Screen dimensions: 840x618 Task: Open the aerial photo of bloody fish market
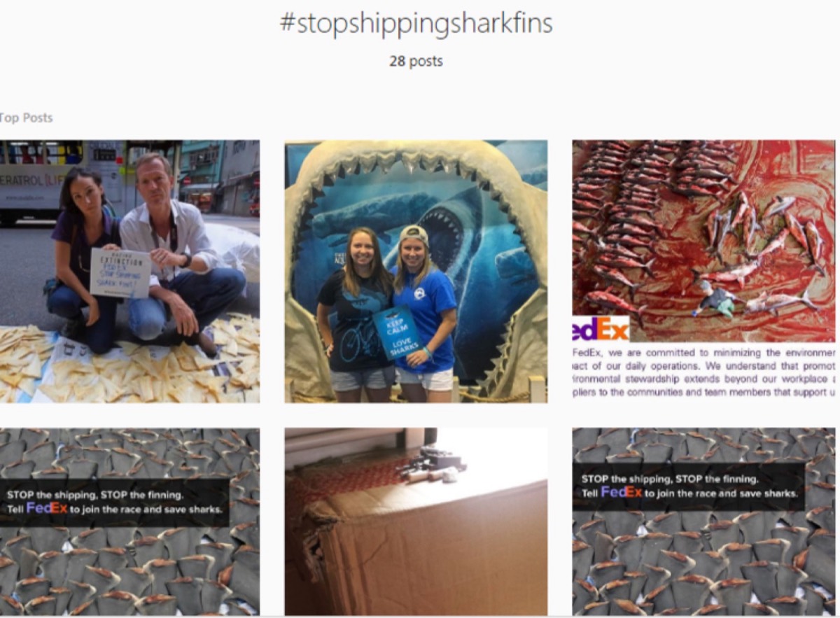tap(704, 272)
